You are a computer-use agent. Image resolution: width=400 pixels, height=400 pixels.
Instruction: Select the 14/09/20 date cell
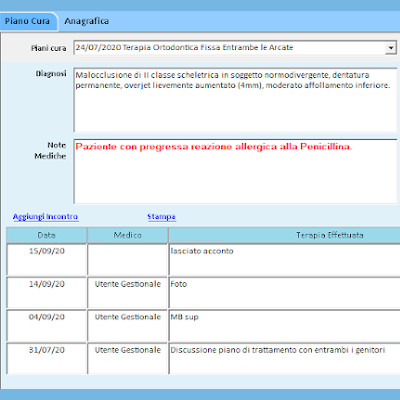[x=46, y=292]
